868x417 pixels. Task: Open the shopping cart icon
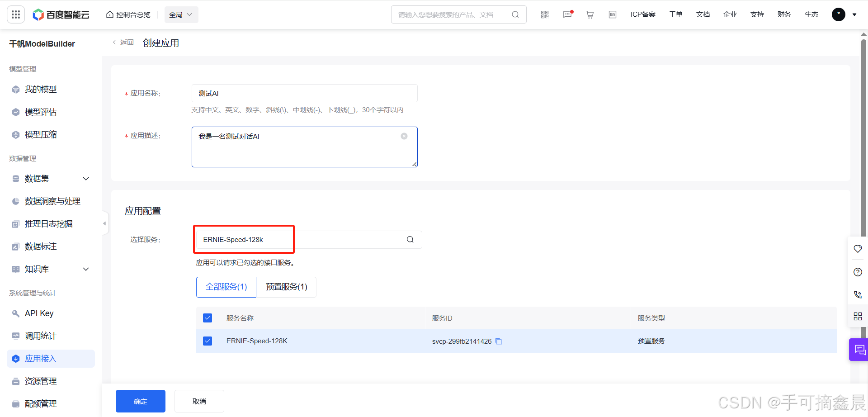(590, 14)
